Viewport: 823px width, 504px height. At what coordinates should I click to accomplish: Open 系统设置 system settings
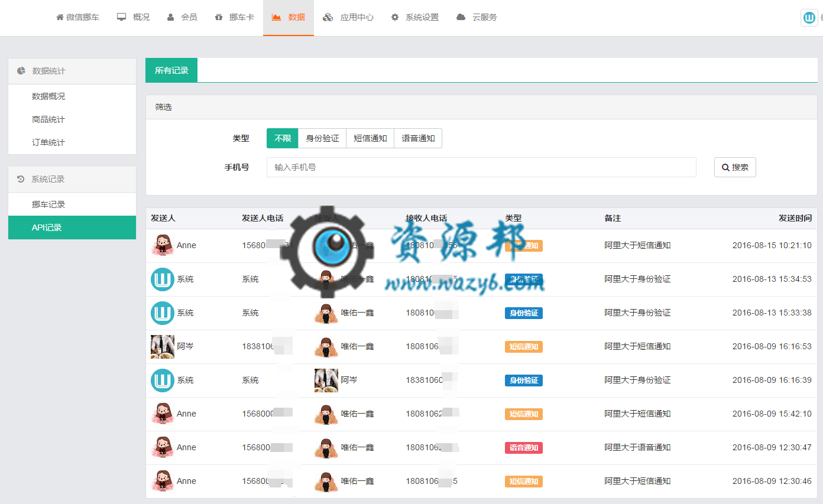[x=415, y=17]
